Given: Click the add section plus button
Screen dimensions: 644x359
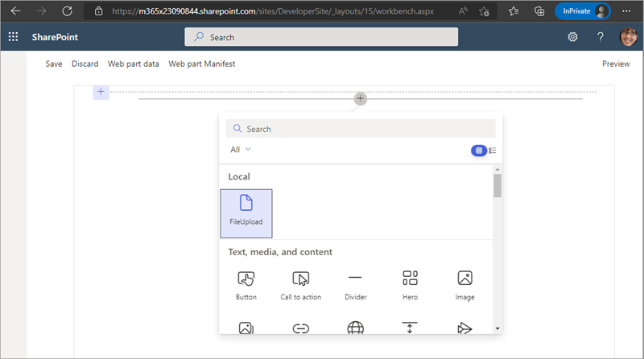Looking at the screenshot, I should point(101,92).
